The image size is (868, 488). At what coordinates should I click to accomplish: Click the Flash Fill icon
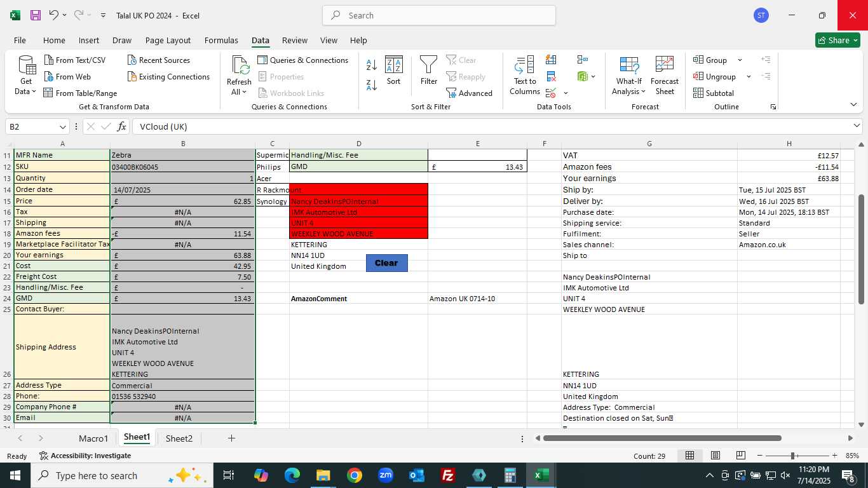(551, 60)
